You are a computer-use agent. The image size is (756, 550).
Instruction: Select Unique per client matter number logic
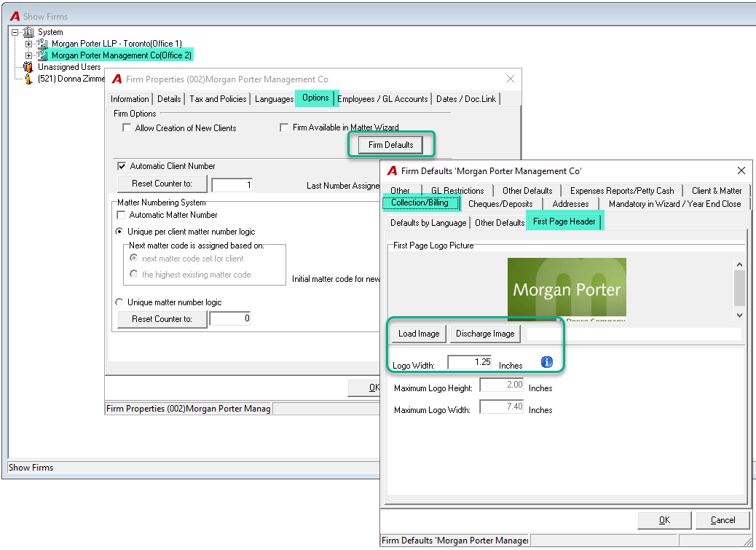pyautogui.click(x=119, y=232)
